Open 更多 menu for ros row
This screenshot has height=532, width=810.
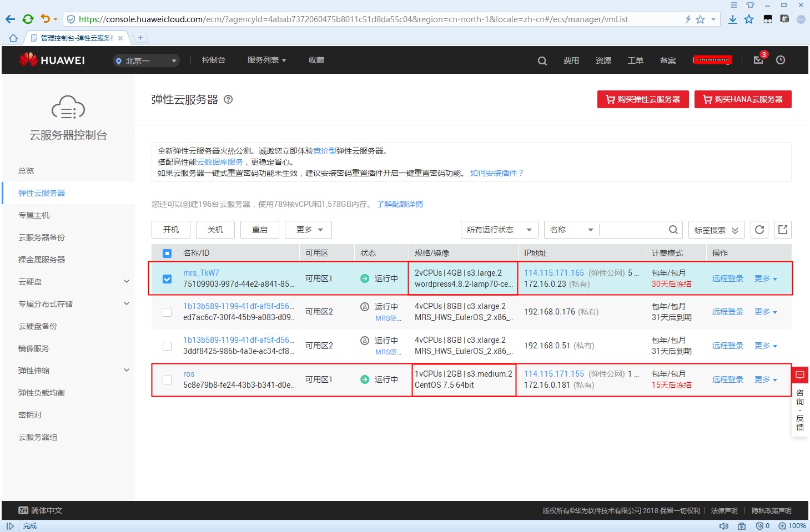click(766, 379)
